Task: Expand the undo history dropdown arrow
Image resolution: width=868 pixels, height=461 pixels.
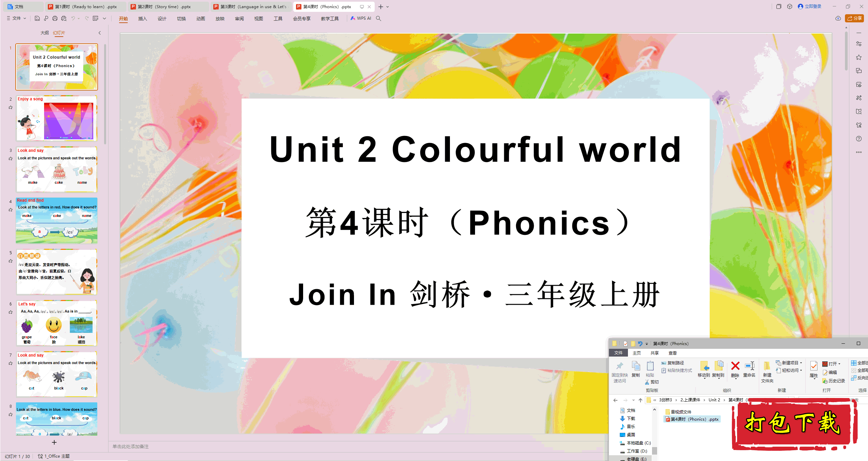Action: (x=79, y=18)
